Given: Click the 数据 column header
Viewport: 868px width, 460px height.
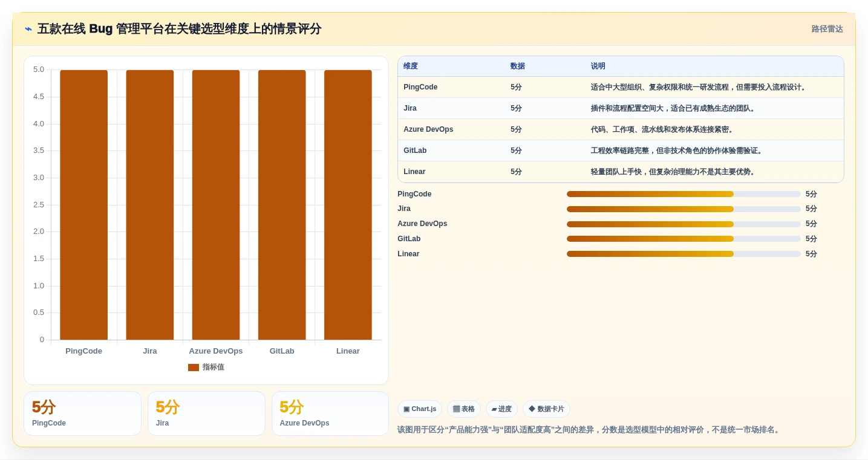Looking at the screenshot, I should (518, 66).
